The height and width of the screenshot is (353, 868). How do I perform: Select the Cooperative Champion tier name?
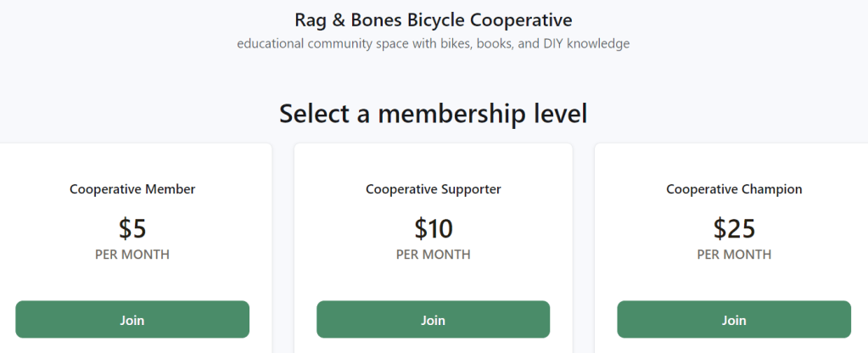734,189
